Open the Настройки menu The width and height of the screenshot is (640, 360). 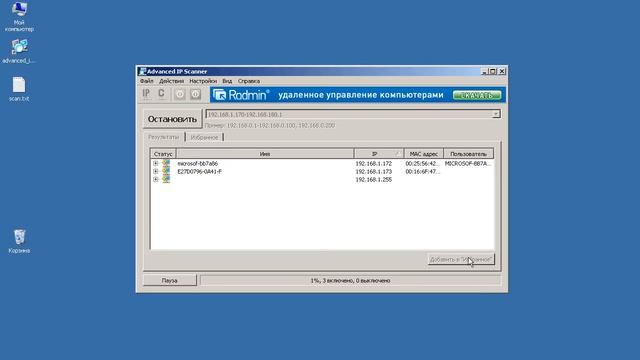tap(203, 81)
